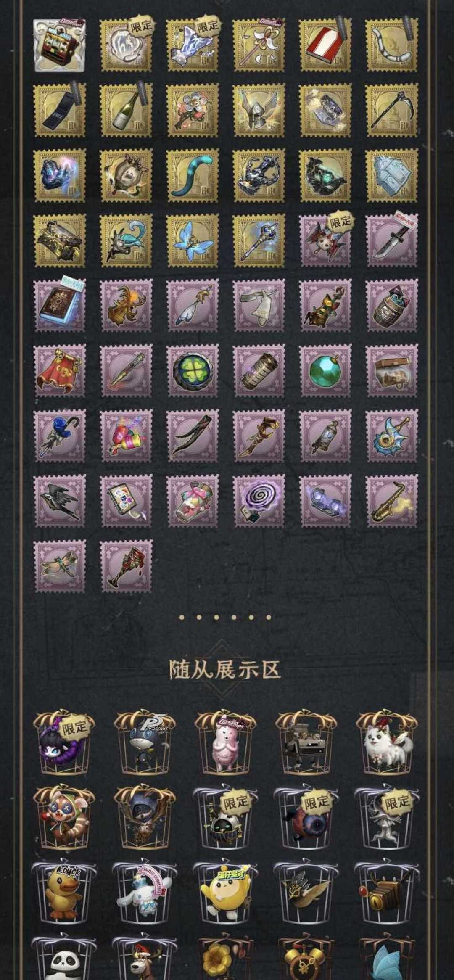Select the dragonfly purple stamp
Image resolution: width=454 pixels, height=980 pixels.
tap(60, 566)
